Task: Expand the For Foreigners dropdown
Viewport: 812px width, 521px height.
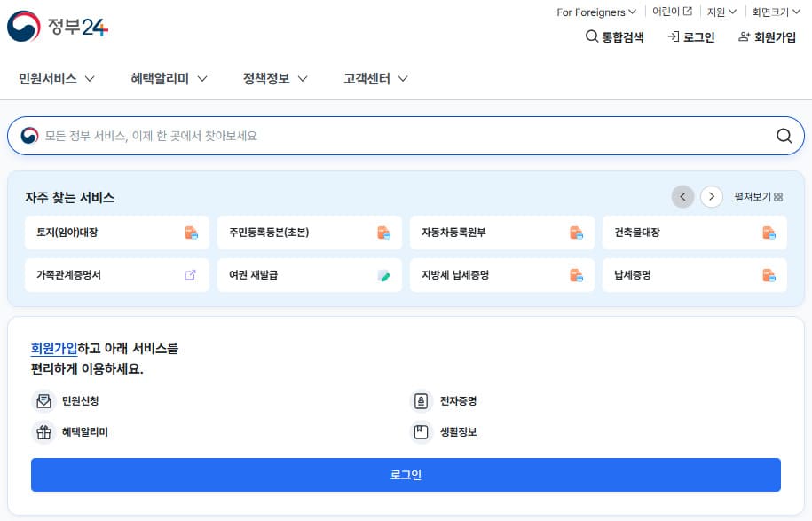Action: (595, 12)
